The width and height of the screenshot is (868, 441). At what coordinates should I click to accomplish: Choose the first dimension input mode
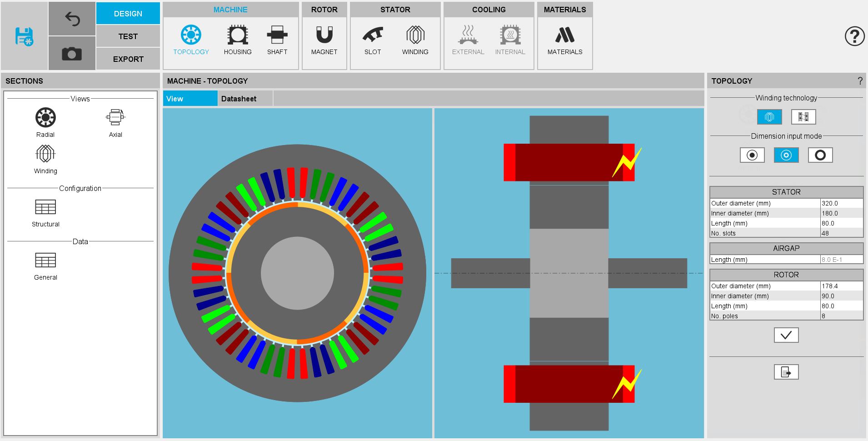[x=752, y=155]
